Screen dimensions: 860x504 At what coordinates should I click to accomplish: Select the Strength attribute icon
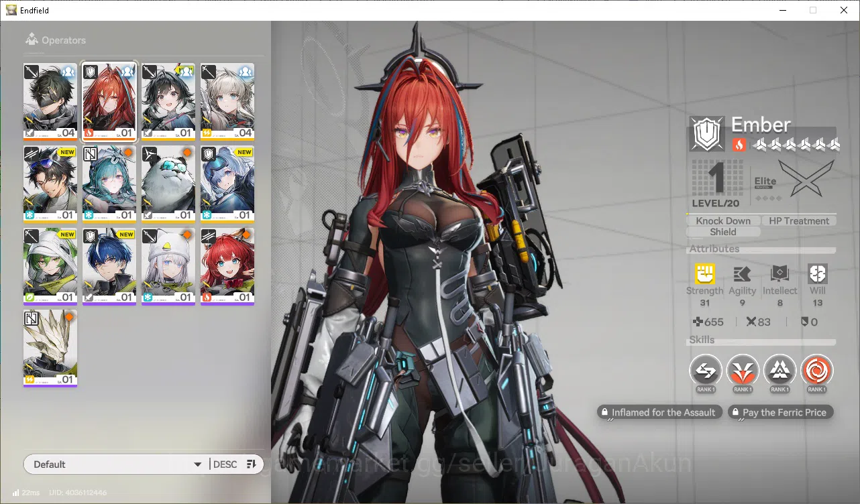click(704, 273)
